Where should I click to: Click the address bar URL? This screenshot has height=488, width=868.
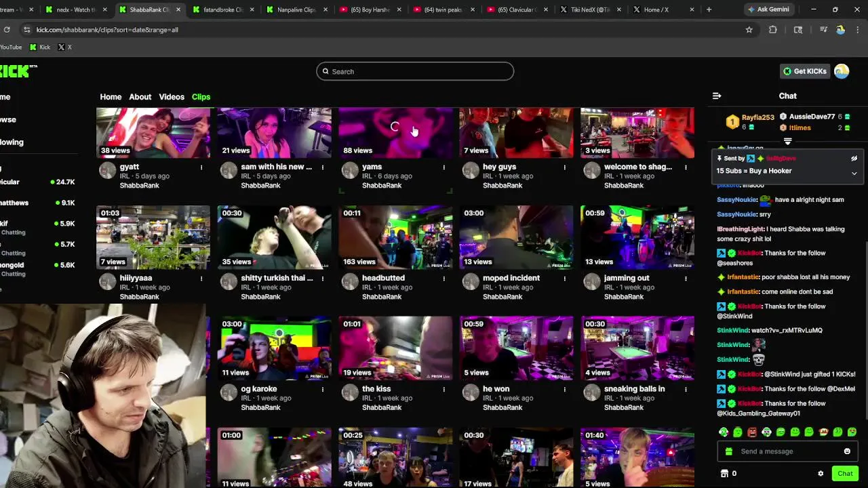(107, 30)
